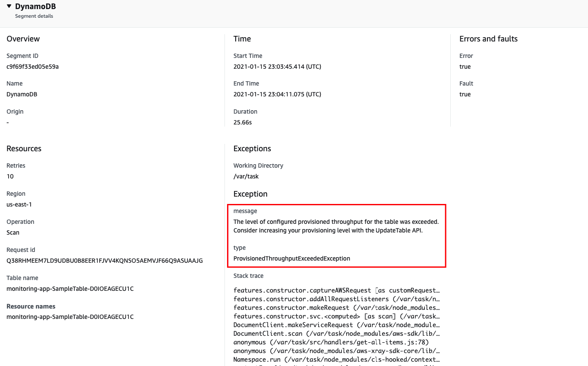Screen dimensions: 588x366
Task: Select the Region value us-east-1
Action: pos(19,204)
